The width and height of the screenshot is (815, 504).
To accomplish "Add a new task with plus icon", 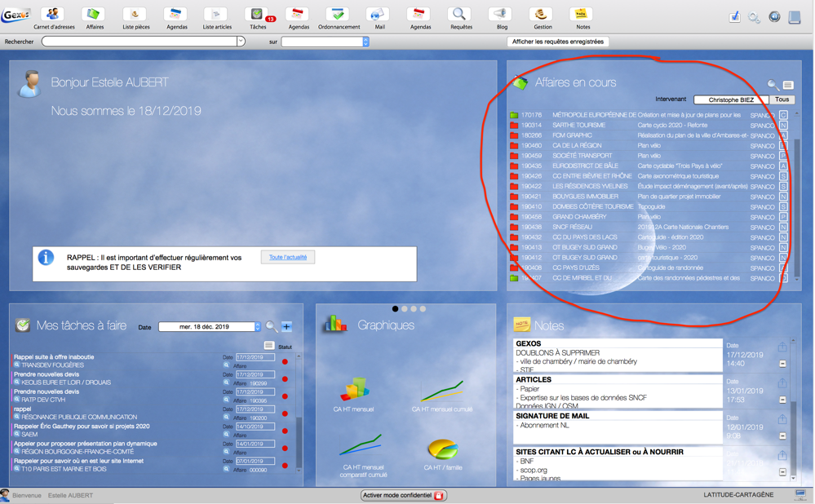I will tap(287, 326).
